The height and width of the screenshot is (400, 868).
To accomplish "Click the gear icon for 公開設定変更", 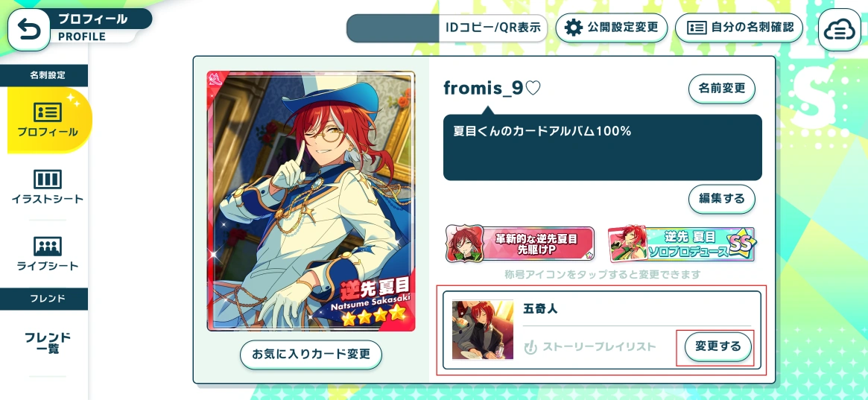I will 574,28.
